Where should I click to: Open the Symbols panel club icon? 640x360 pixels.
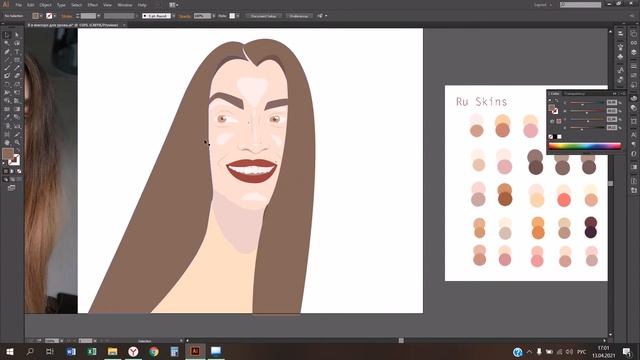(x=620, y=56)
